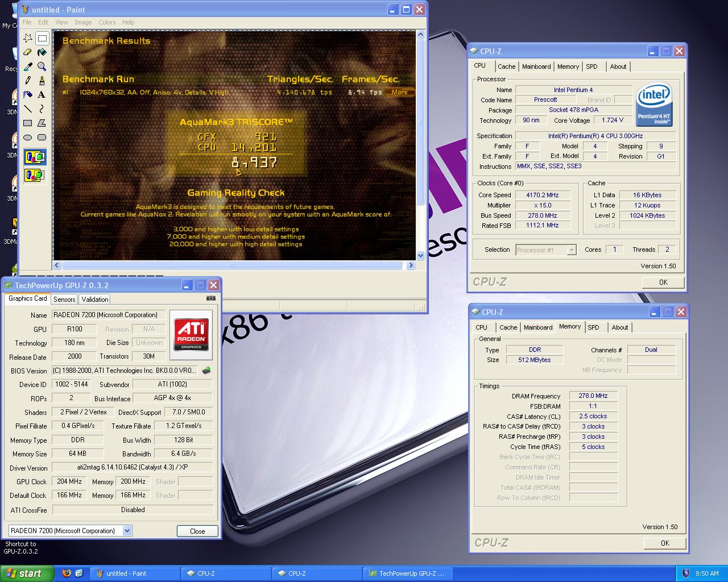Open the CPU tab in lower CPU-Z
728x582 pixels.
pyautogui.click(x=482, y=327)
